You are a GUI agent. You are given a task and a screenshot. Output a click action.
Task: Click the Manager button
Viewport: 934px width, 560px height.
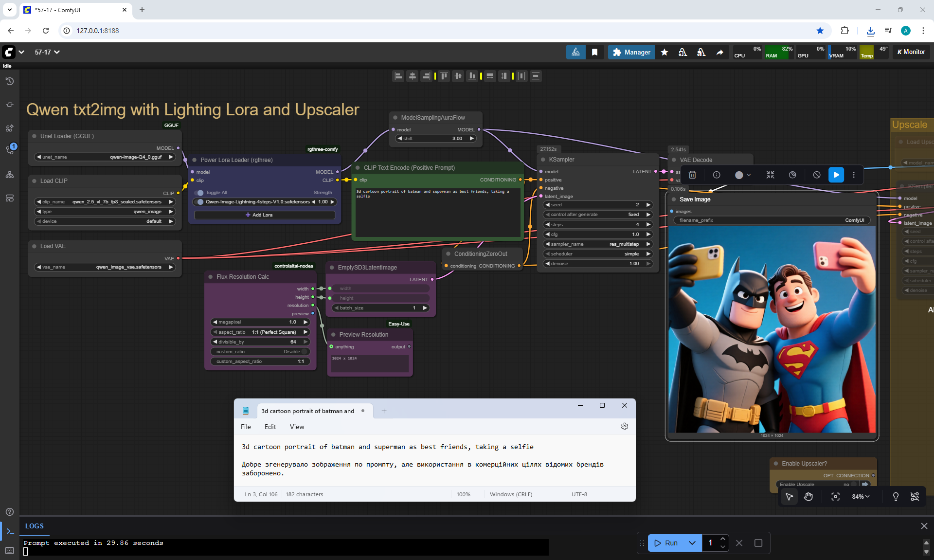631,52
